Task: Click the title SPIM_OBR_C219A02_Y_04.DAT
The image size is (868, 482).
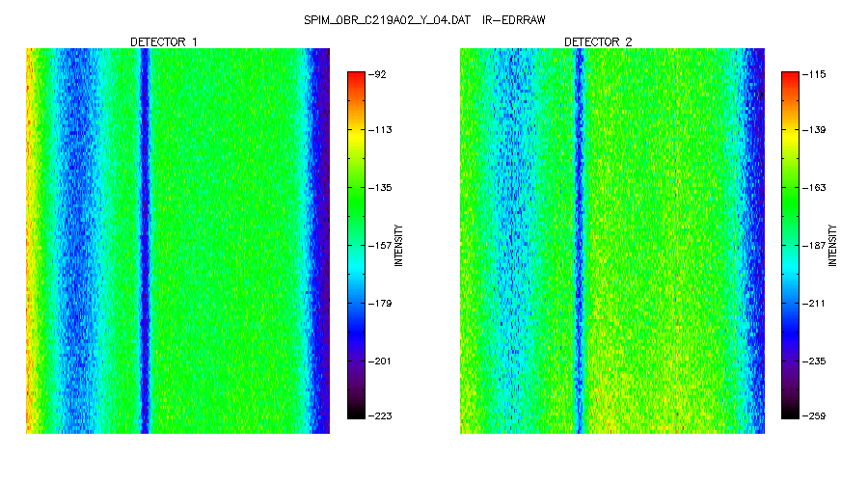Action: [x=387, y=20]
